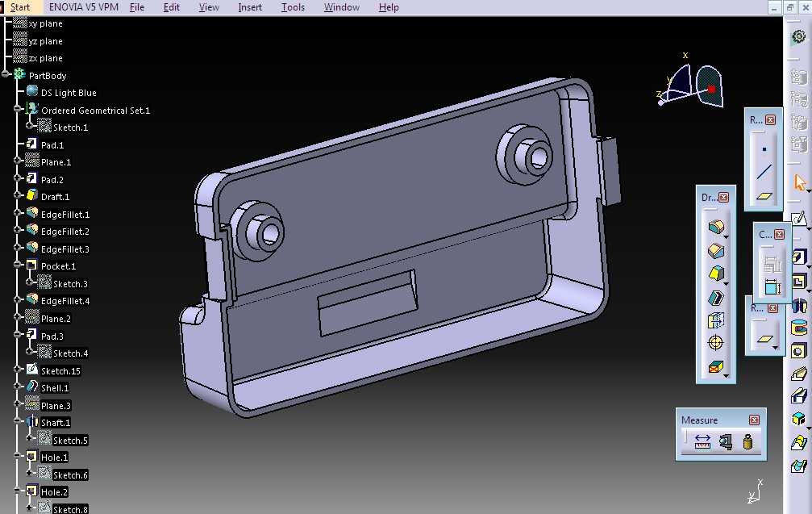812x514 pixels.
Task: Click the Plane icon in lower R... toolbar
Action: point(764,339)
